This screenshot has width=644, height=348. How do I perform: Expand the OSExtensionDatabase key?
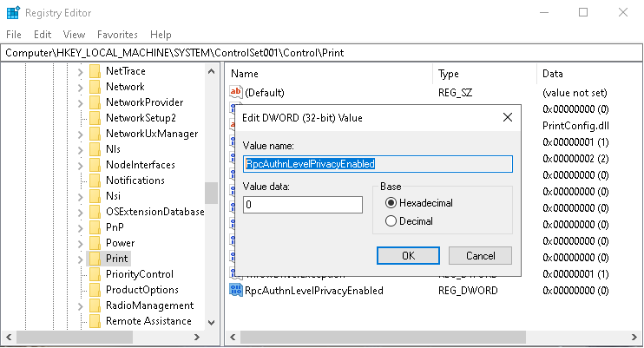80,213
